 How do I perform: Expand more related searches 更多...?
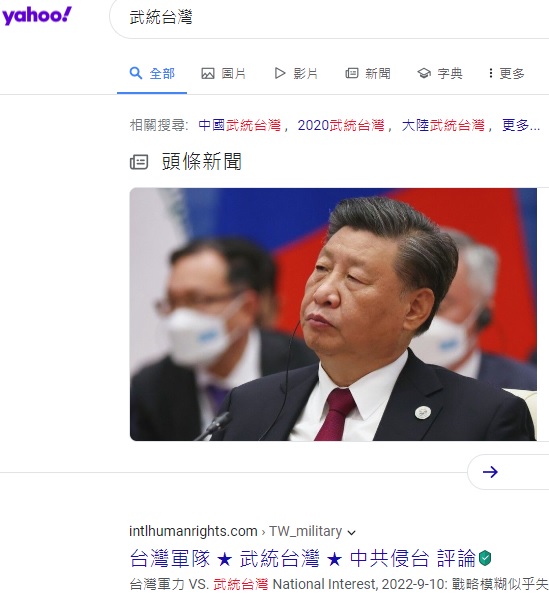click(x=521, y=125)
